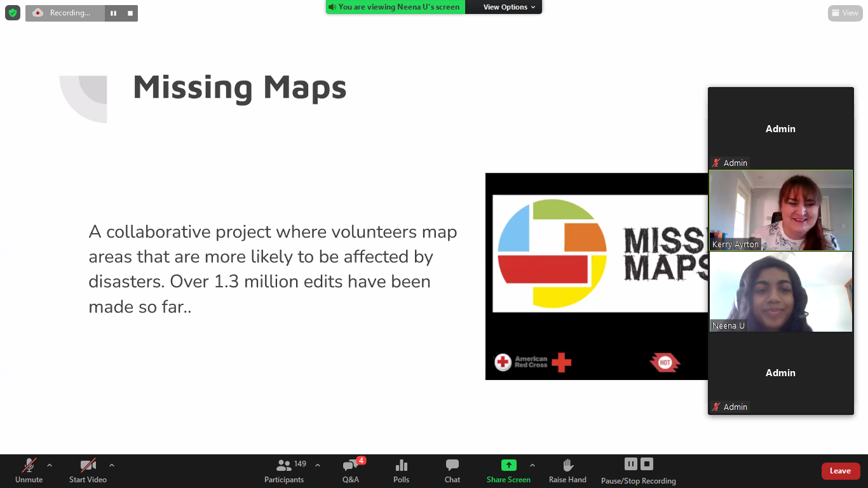Click the American Red Cross logo
This screenshot has height=488, width=868.
coord(532,362)
